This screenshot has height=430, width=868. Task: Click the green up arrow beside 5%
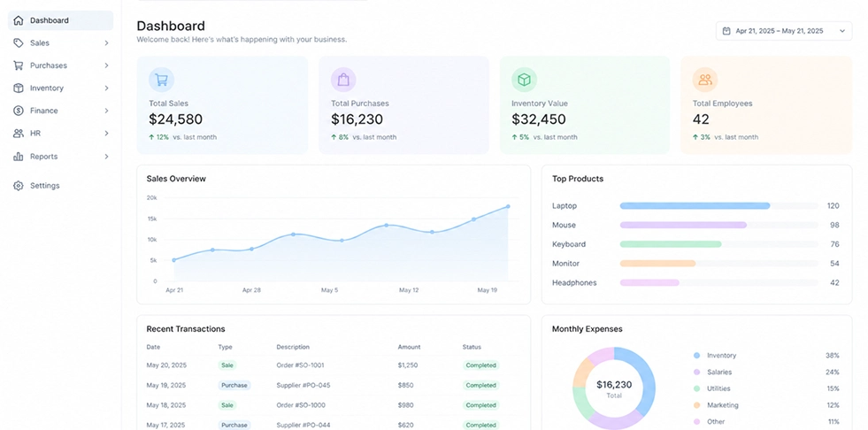[514, 137]
